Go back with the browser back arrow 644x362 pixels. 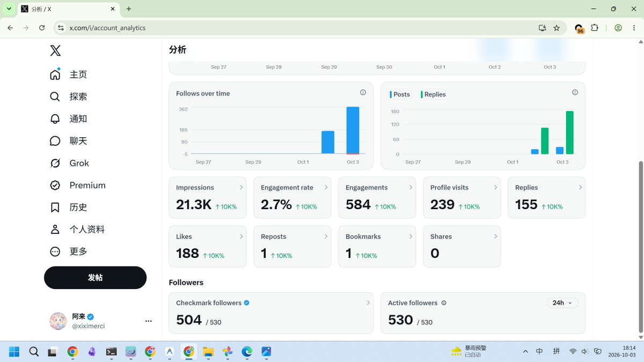click(10, 28)
